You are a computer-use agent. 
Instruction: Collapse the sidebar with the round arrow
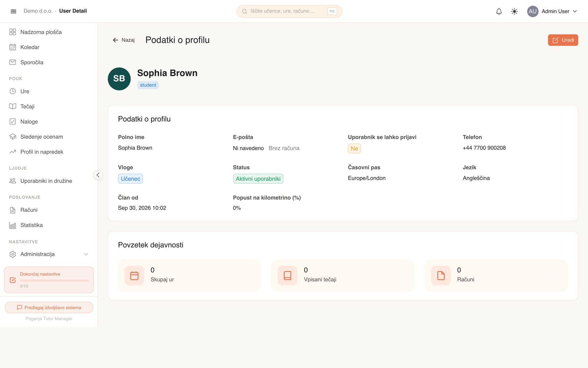point(98,175)
